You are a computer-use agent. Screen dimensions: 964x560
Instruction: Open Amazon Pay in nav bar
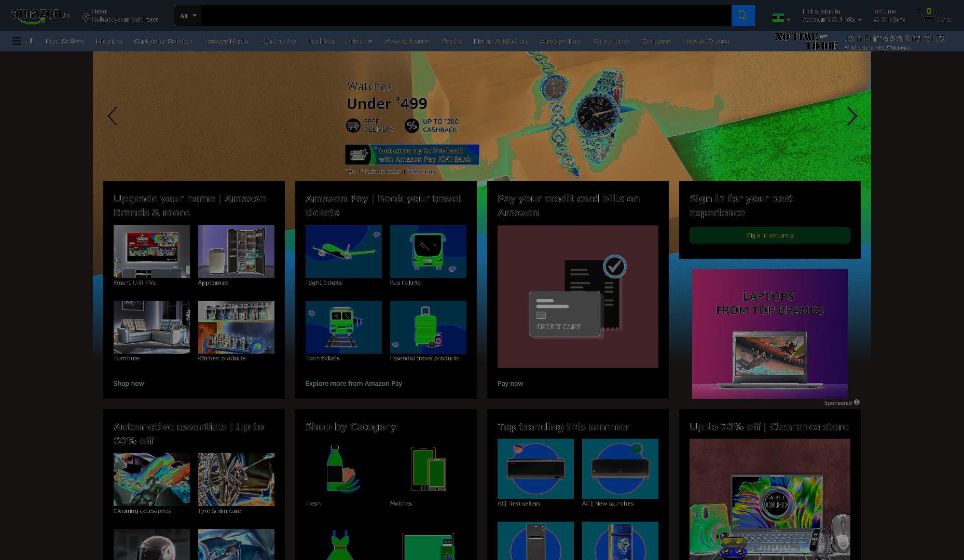pyautogui.click(x=560, y=41)
